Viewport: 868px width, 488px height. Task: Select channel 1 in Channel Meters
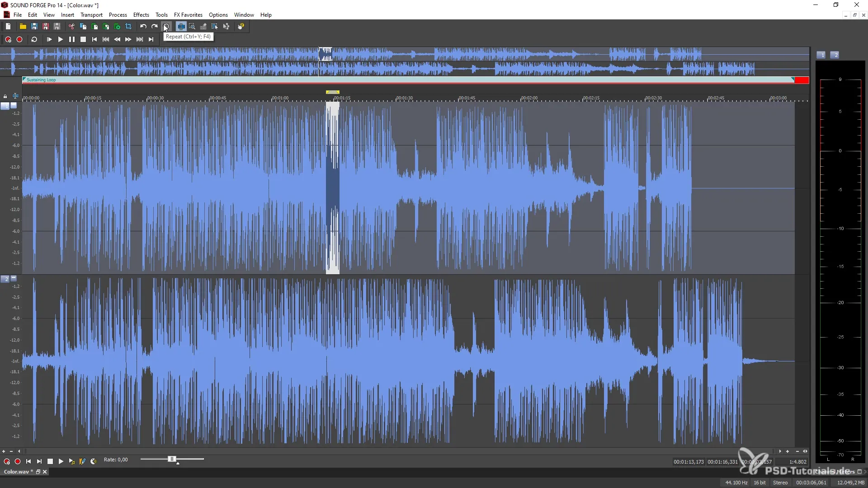[821, 55]
